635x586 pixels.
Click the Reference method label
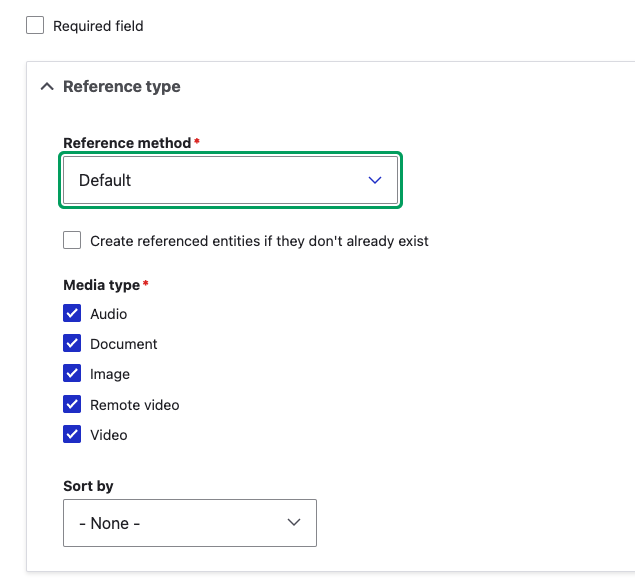[x=127, y=143]
